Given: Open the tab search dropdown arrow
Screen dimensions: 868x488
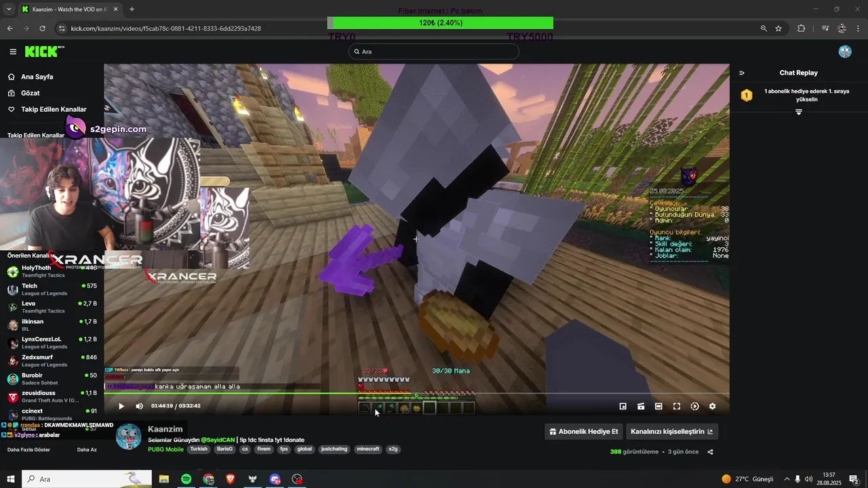Looking at the screenshot, I should (x=9, y=9).
